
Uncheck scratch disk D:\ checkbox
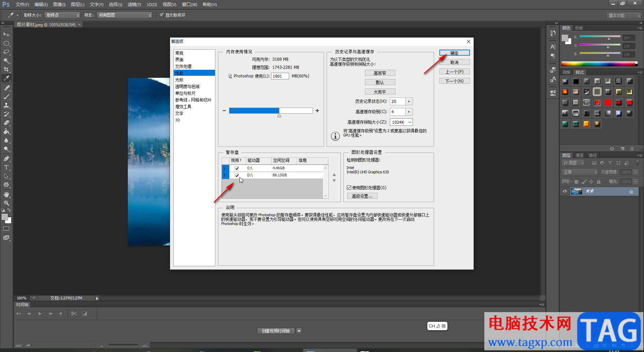coord(237,175)
